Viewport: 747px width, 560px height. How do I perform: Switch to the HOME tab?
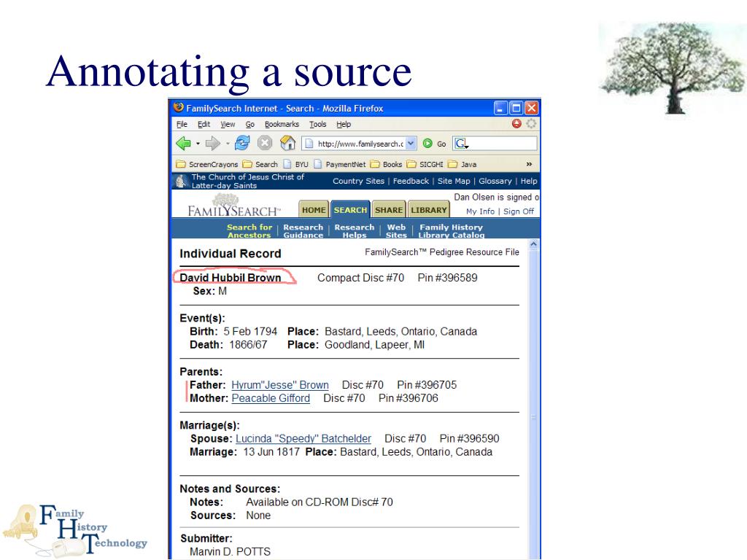tap(314, 210)
